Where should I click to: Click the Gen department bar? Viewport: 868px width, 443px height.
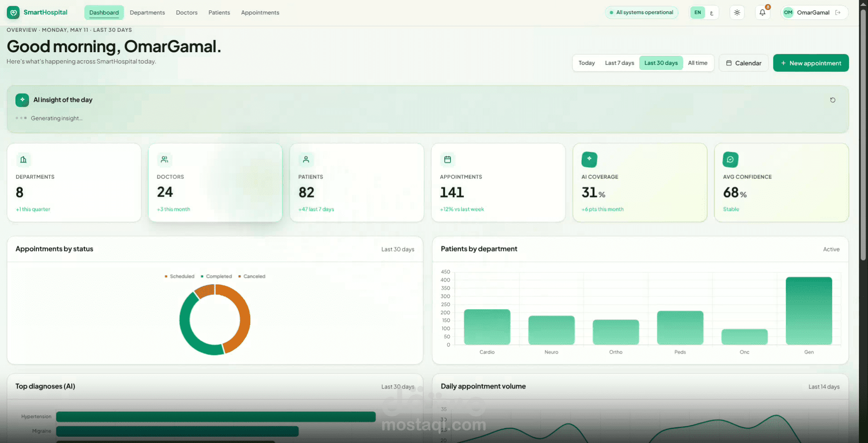tap(809, 311)
